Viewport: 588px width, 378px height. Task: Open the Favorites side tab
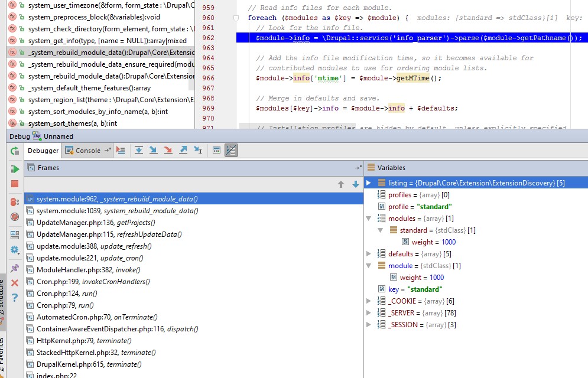tap(2, 355)
